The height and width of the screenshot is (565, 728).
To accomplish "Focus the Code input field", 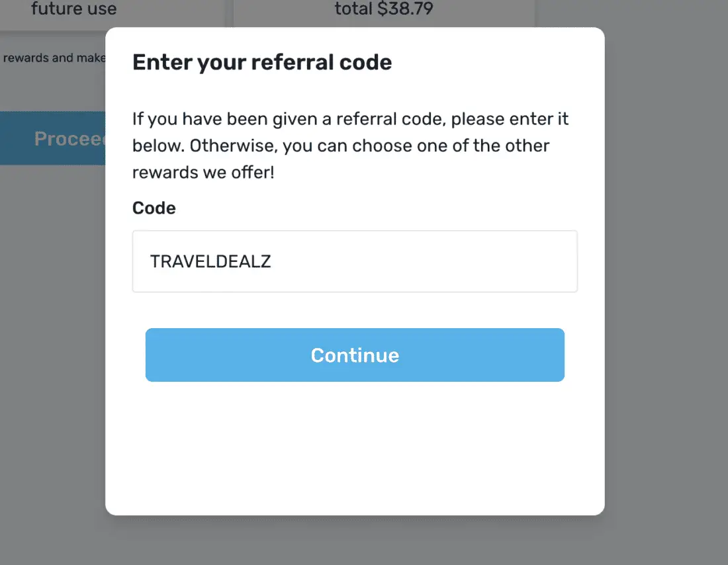I will click(355, 261).
